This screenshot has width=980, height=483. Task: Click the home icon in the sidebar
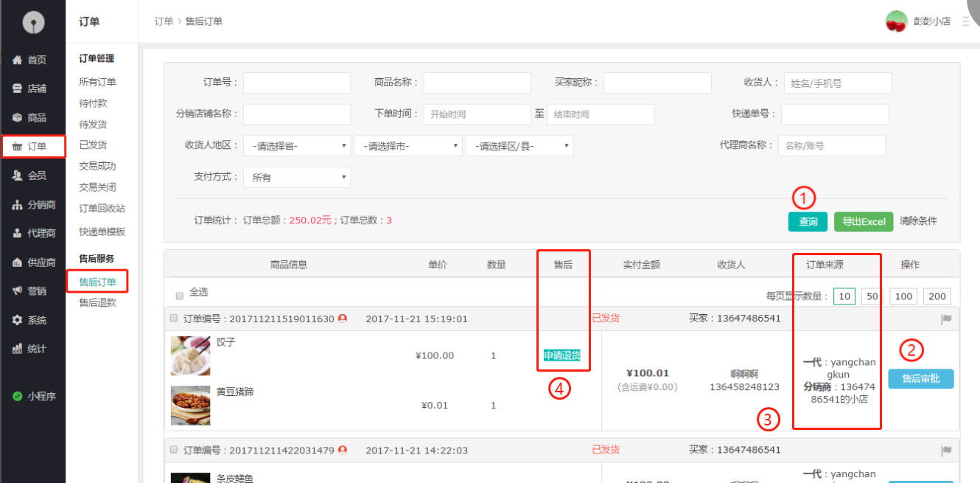17,60
